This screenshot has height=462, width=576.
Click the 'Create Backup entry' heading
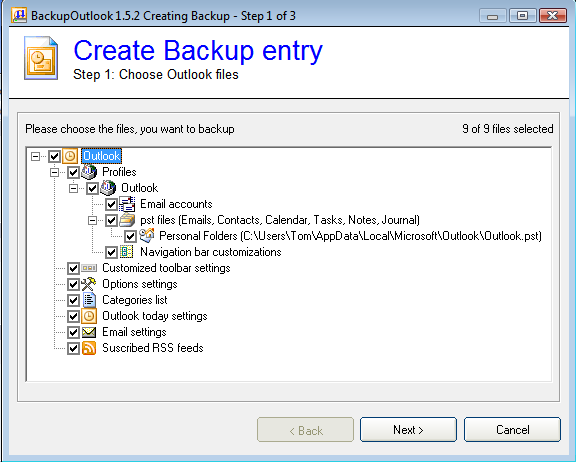click(x=198, y=50)
